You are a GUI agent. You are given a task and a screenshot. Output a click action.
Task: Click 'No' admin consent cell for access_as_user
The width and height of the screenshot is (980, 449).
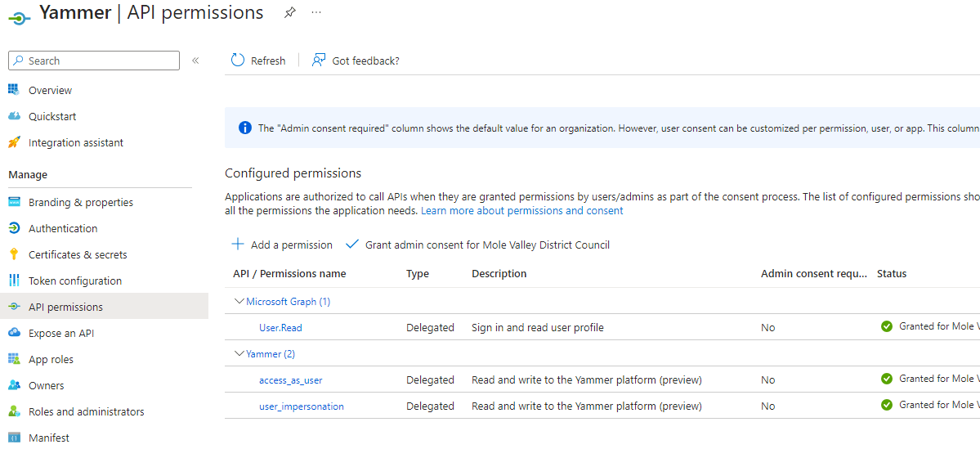(768, 379)
